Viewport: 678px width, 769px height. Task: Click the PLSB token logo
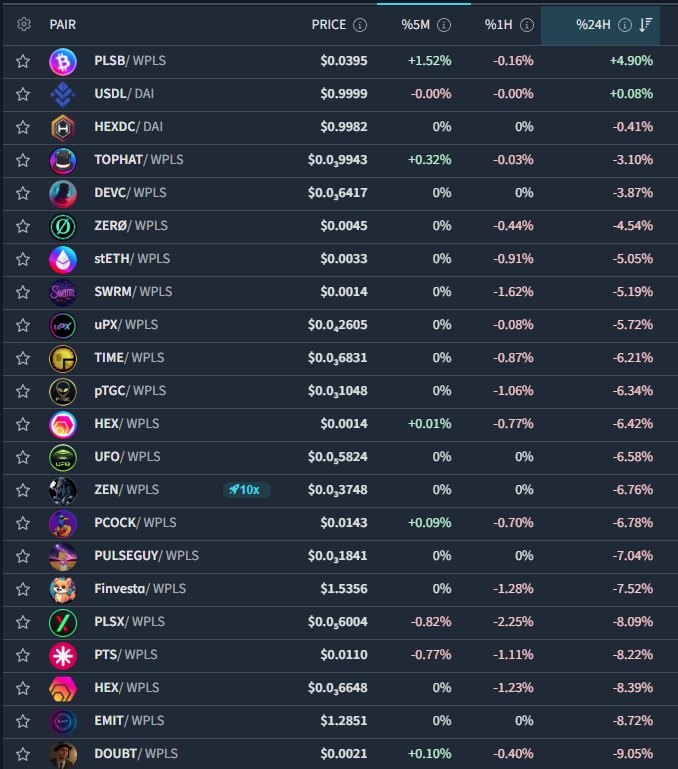[x=63, y=61]
